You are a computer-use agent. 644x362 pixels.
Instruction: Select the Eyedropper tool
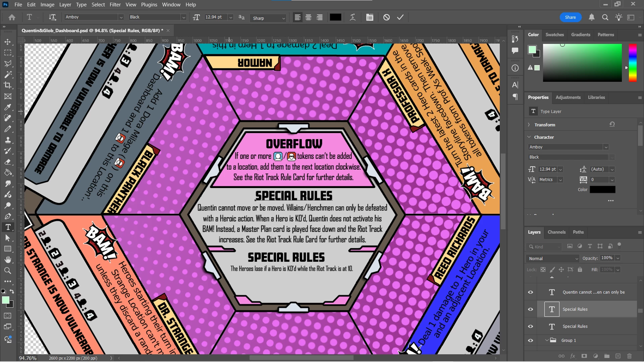tap(7, 107)
